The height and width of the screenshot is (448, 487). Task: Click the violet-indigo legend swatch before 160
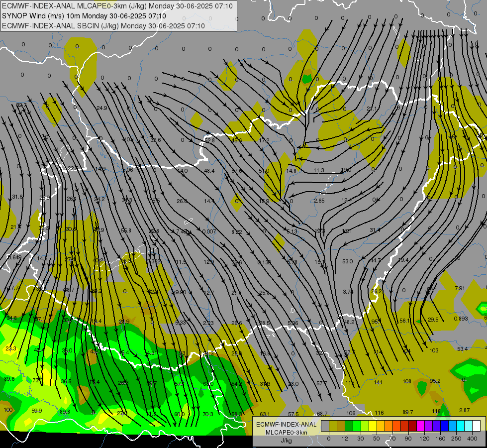437,426
